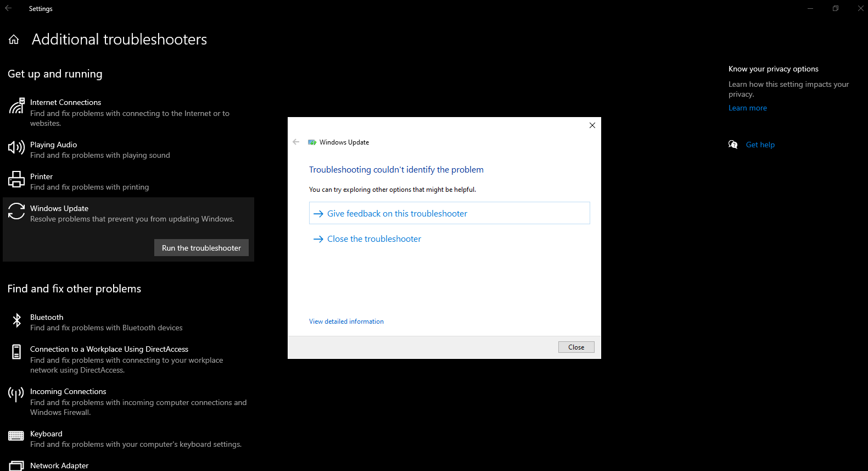Select the Bluetooth icon

[x=16, y=320]
